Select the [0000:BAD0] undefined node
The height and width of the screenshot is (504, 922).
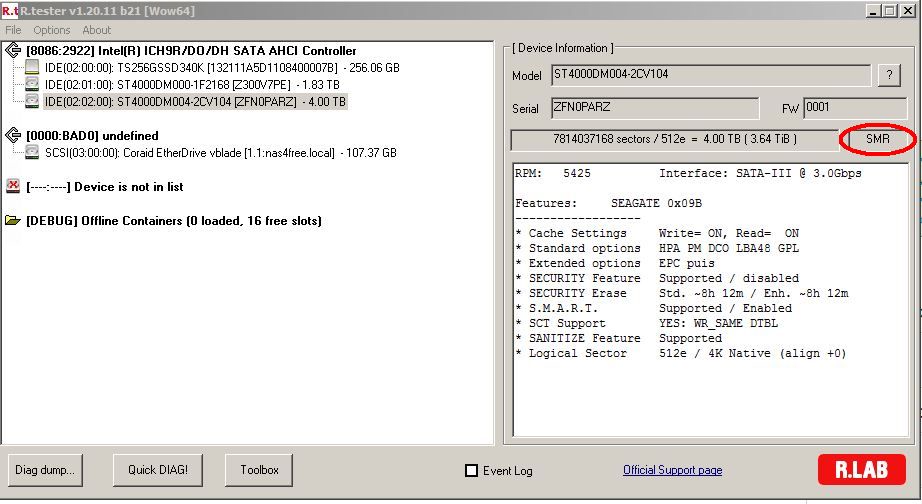tap(92, 136)
